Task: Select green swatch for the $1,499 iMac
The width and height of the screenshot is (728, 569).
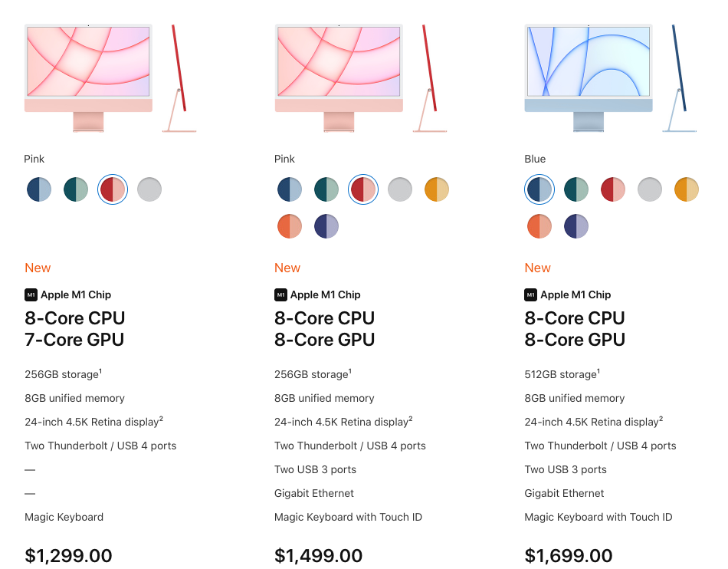Action: (x=326, y=189)
